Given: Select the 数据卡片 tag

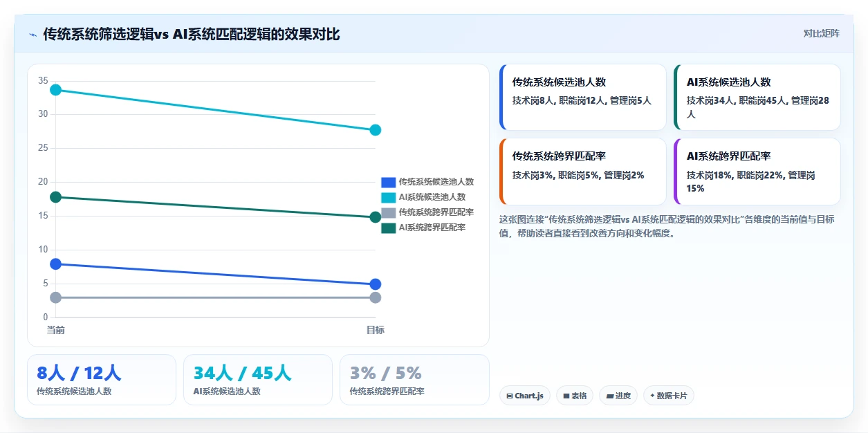Looking at the screenshot, I should 669,396.
